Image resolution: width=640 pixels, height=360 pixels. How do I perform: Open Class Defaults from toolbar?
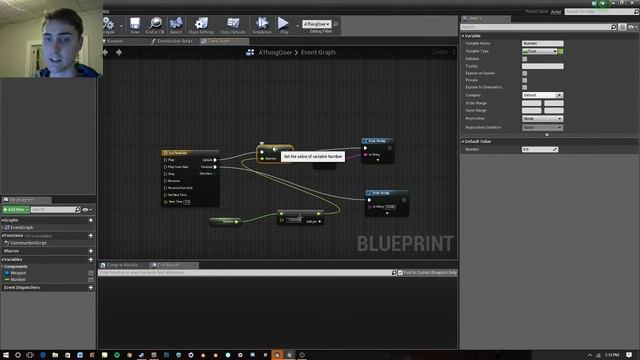233,24
